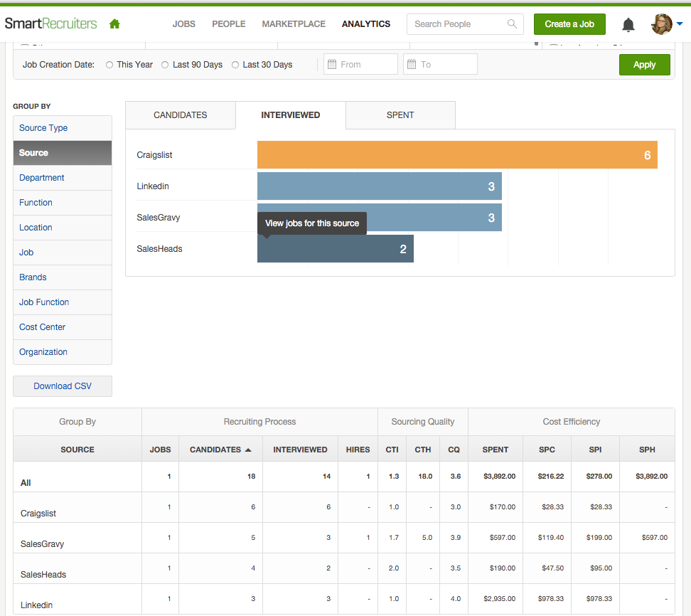The image size is (691, 616).
Task: Download the CSV report
Action: click(x=63, y=386)
